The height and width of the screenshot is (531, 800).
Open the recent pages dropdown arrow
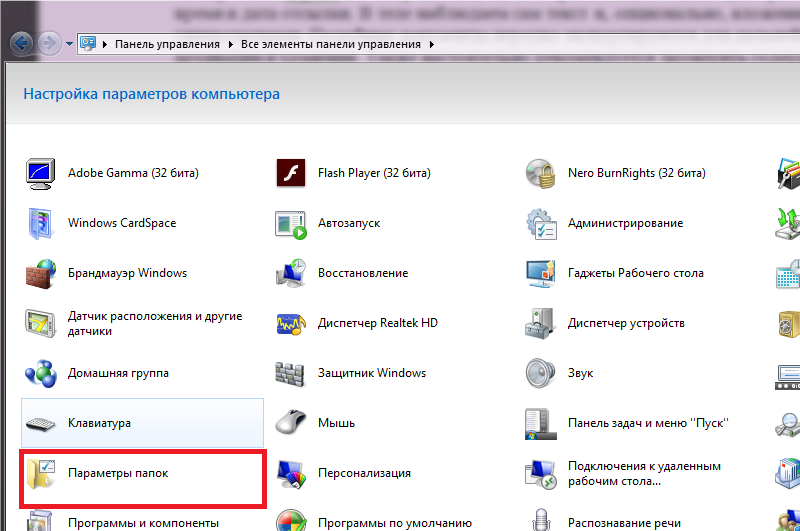point(69,44)
